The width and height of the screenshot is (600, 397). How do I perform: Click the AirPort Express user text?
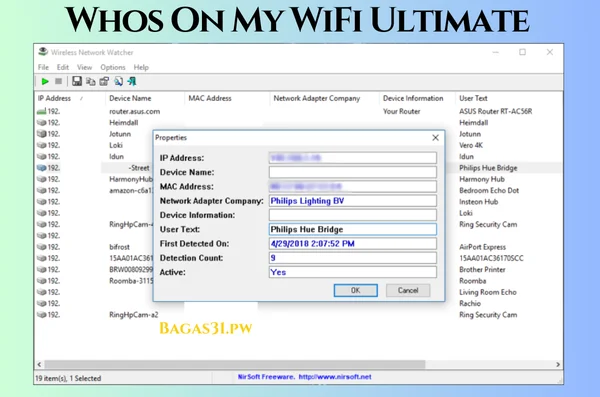pyautogui.click(x=483, y=247)
